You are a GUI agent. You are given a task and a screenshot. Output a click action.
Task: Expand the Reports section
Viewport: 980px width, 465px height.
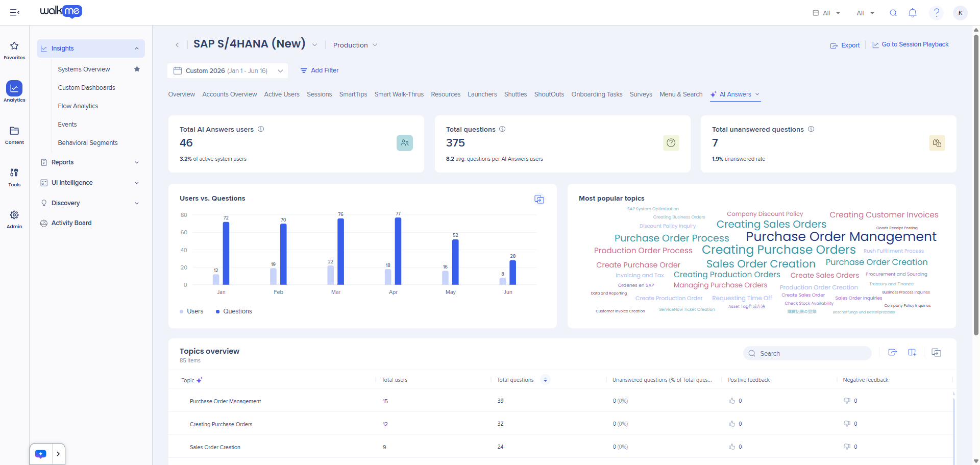coord(90,162)
